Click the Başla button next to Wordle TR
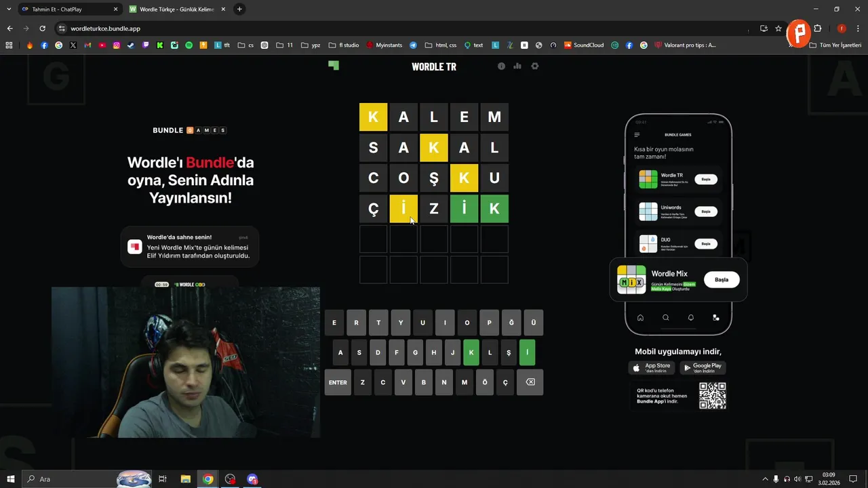 pos(706,180)
